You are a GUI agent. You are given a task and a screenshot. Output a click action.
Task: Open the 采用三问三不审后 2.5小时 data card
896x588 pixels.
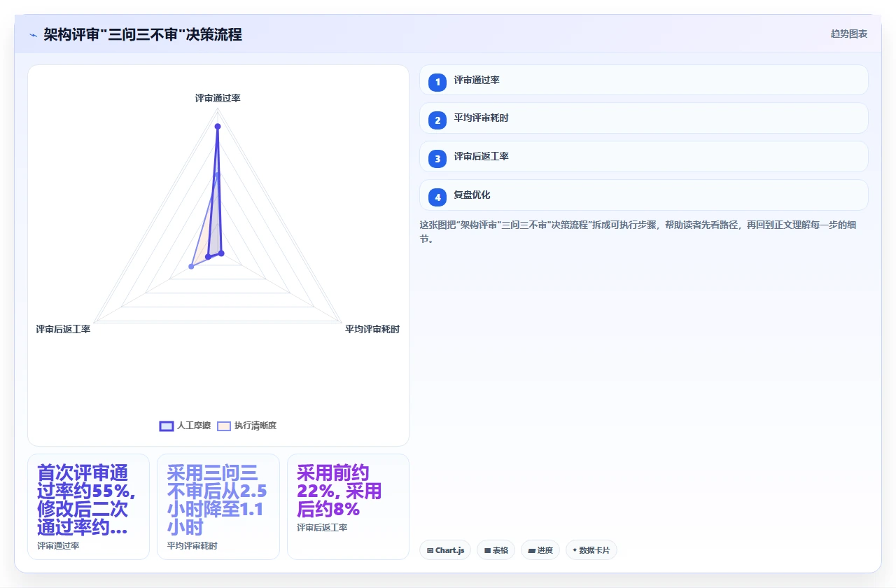pos(218,507)
